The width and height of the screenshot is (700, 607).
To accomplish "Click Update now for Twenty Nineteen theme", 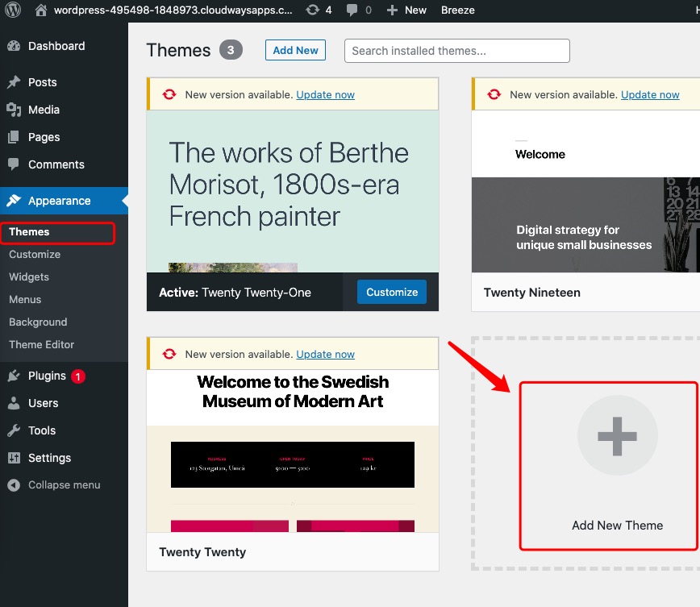I will (x=650, y=94).
